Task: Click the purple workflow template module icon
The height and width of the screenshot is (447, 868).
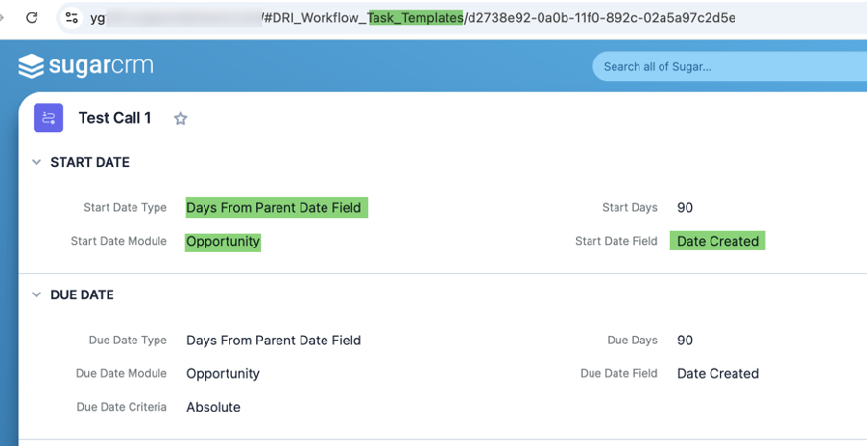Action: pos(49,118)
